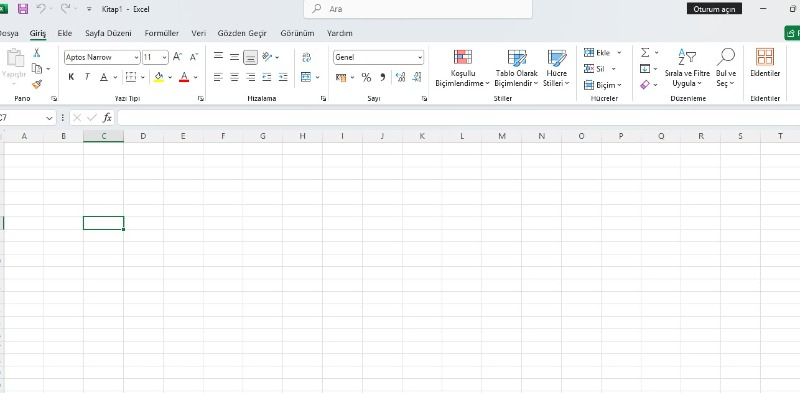Apply accounting number format icon

pos(341,77)
